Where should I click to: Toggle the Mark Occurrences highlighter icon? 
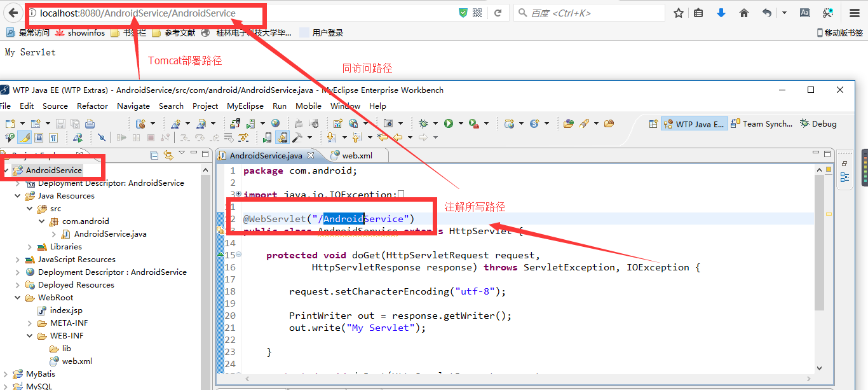[x=23, y=137]
